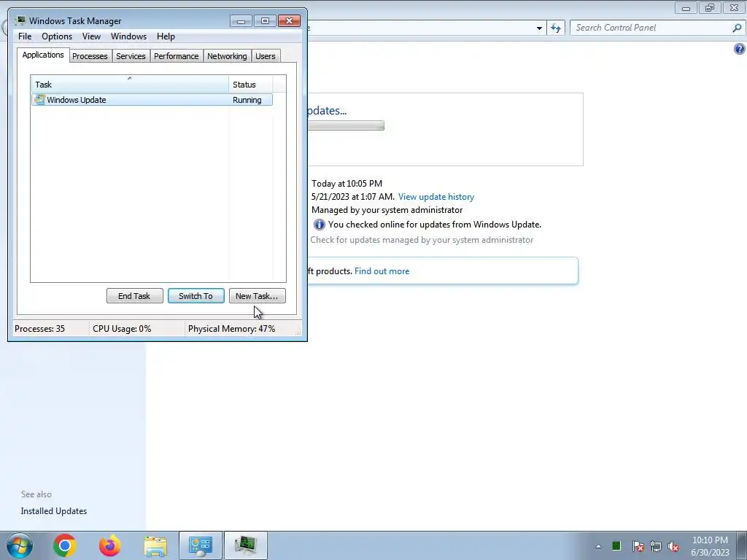747x560 pixels.
Task: Click the Physical Memory: 47% status entry
Action: pos(231,329)
